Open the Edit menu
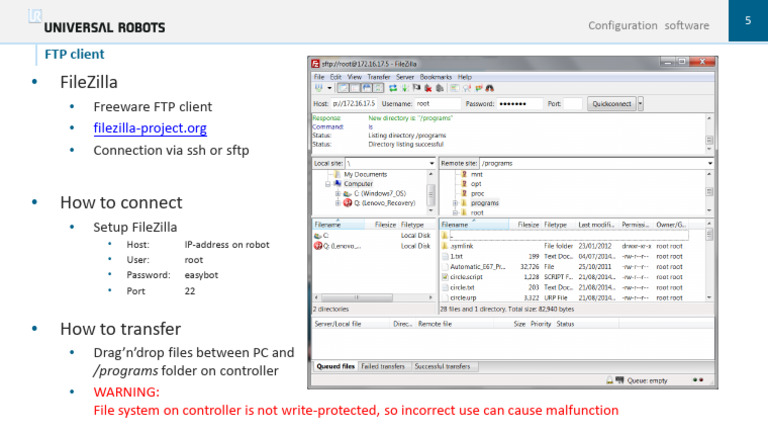This screenshot has height=433, width=768. pyautogui.click(x=336, y=77)
